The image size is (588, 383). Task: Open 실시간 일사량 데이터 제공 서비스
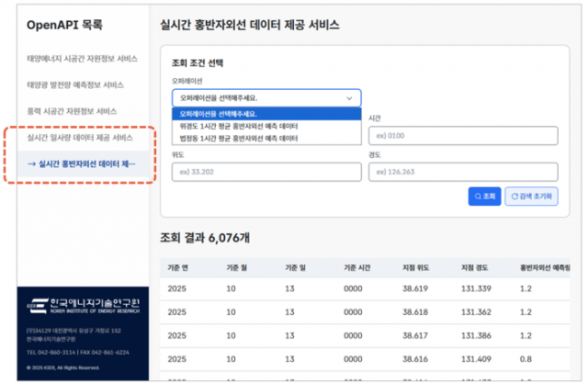pyautogui.click(x=82, y=138)
